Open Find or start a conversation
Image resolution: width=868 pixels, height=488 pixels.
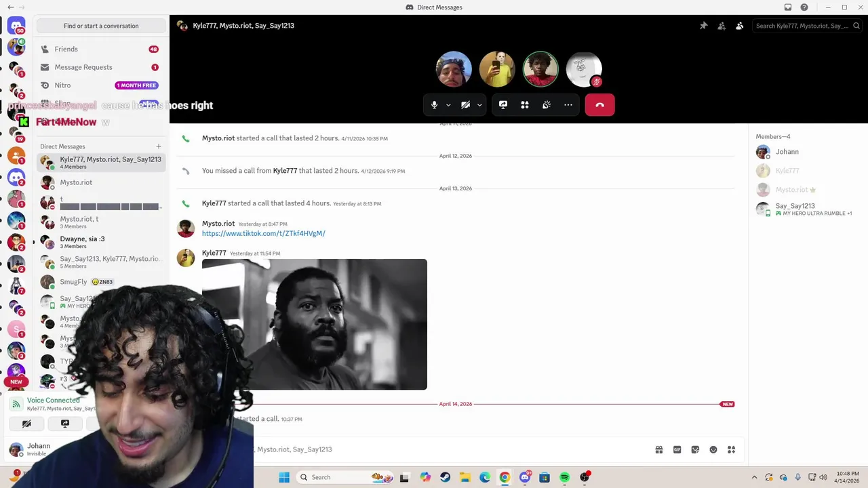pyautogui.click(x=101, y=26)
